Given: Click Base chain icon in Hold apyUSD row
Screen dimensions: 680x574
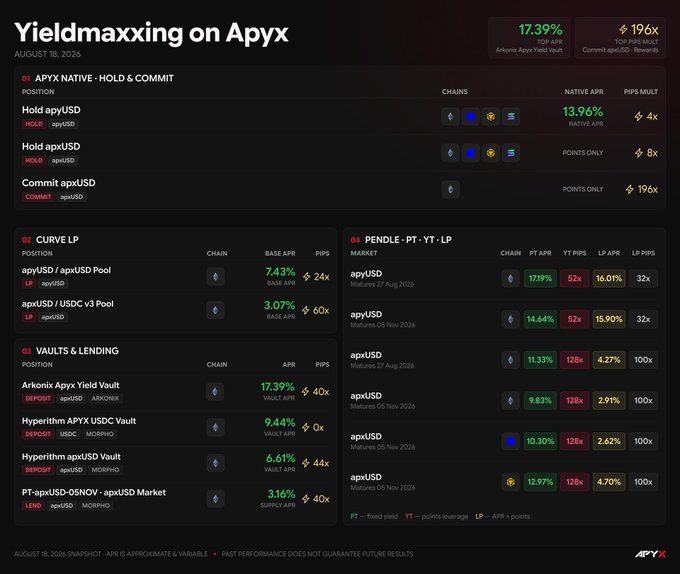Looking at the screenshot, I should tap(471, 116).
